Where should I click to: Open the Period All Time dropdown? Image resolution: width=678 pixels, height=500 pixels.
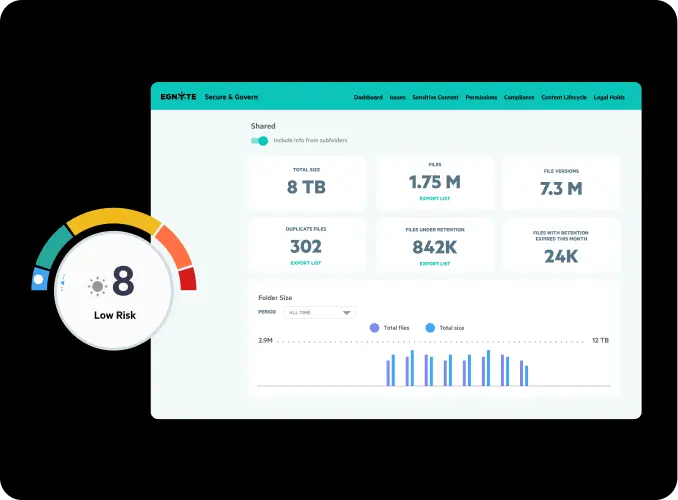[x=320, y=312]
